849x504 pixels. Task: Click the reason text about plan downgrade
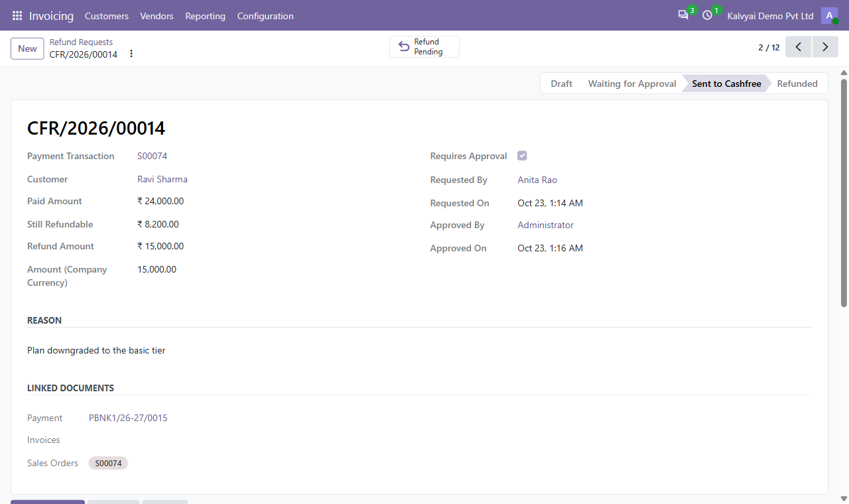click(x=96, y=350)
